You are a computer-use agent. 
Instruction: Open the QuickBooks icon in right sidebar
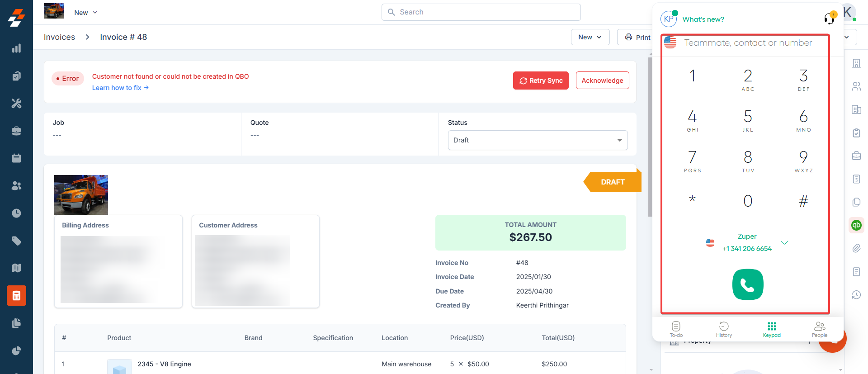coord(856,225)
